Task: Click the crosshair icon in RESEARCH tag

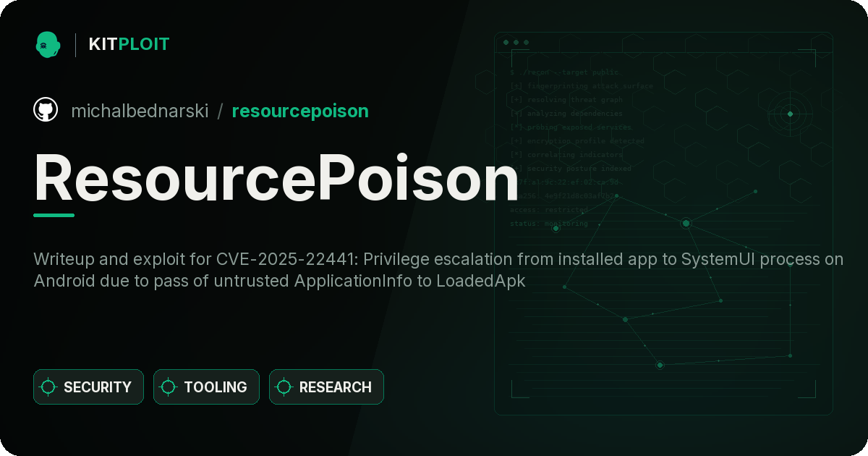Action: (284, 387)
